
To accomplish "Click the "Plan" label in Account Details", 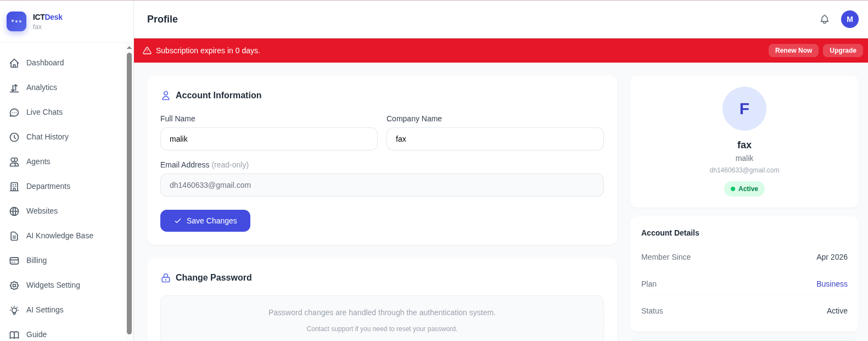I will pos(649,284).
